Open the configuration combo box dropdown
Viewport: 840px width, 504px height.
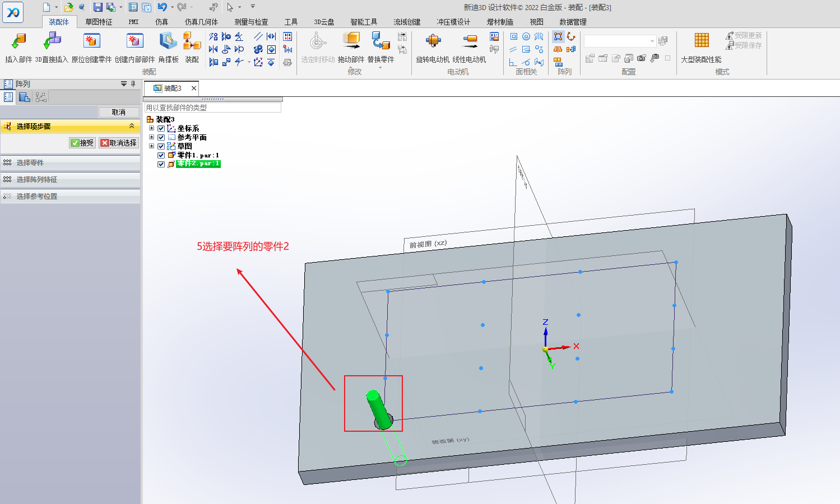point(652,41)
